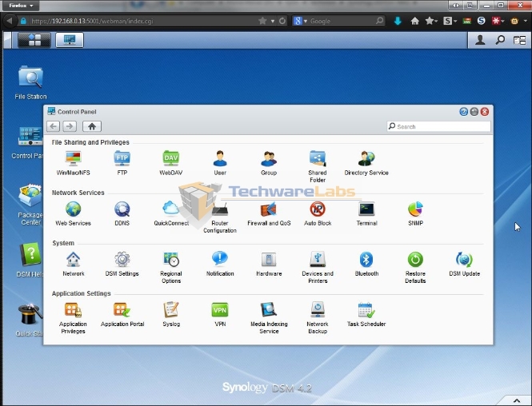Image resolution: width=532 pixels, height=406 pixels.
Task: Open SNMP settings
Action: (415, 213)
